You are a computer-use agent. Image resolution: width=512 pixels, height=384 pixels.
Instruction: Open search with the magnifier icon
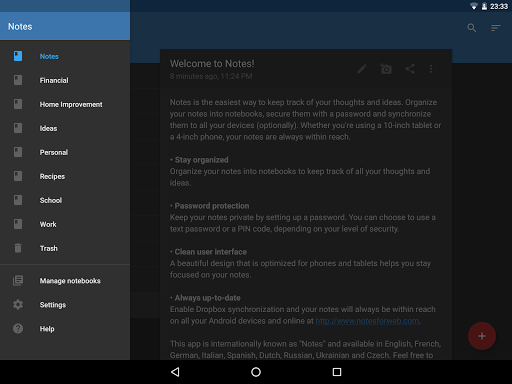tap(472, 28)
